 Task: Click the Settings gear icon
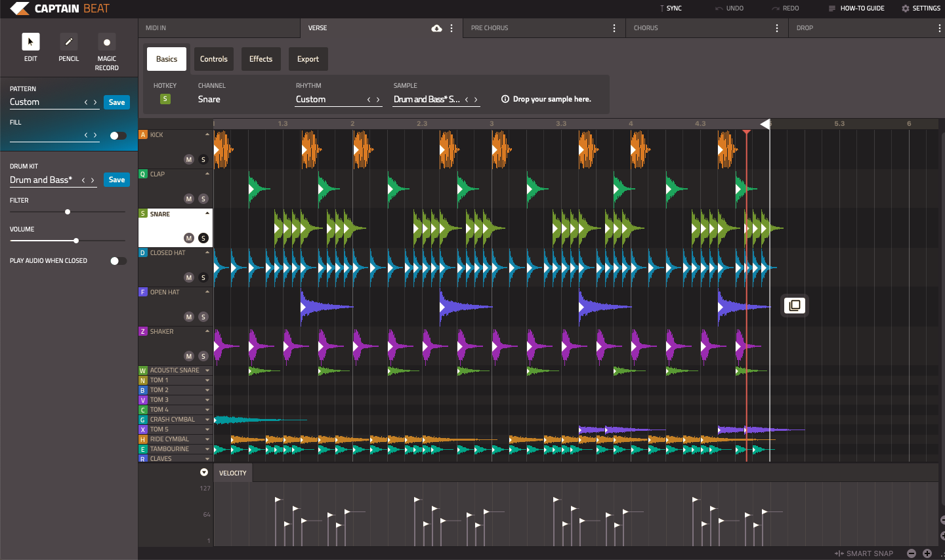tap(906, 9)
